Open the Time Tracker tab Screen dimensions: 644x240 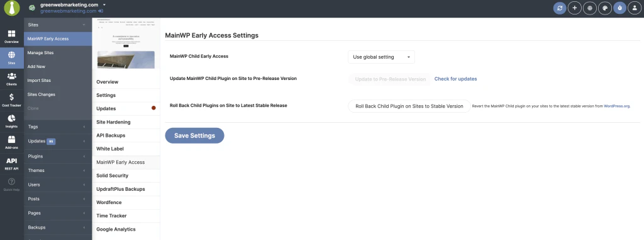click(x=126, y=215)
